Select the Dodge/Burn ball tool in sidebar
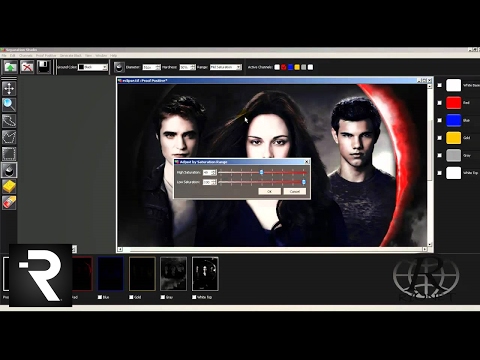The image size is (480, 360). tap(9, 170)
